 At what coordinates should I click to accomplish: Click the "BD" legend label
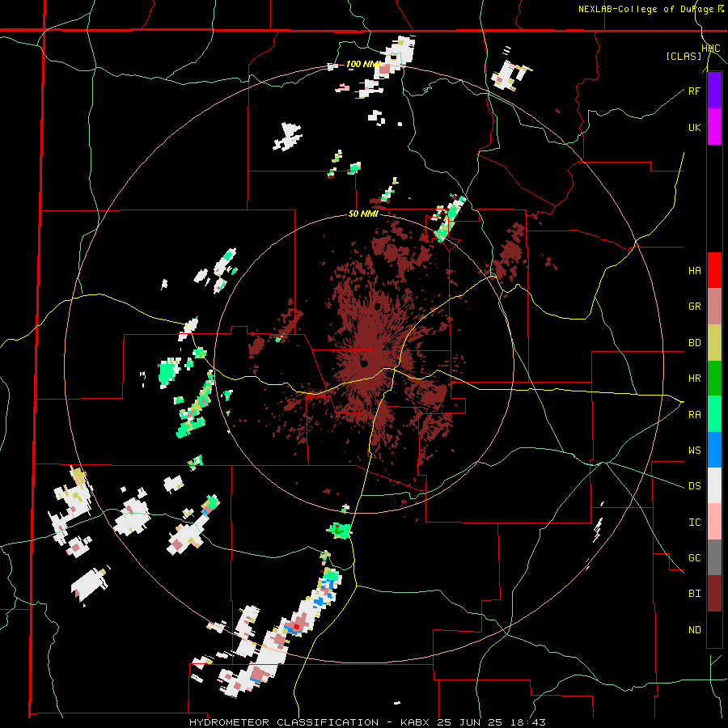click(x=694, y=343)
